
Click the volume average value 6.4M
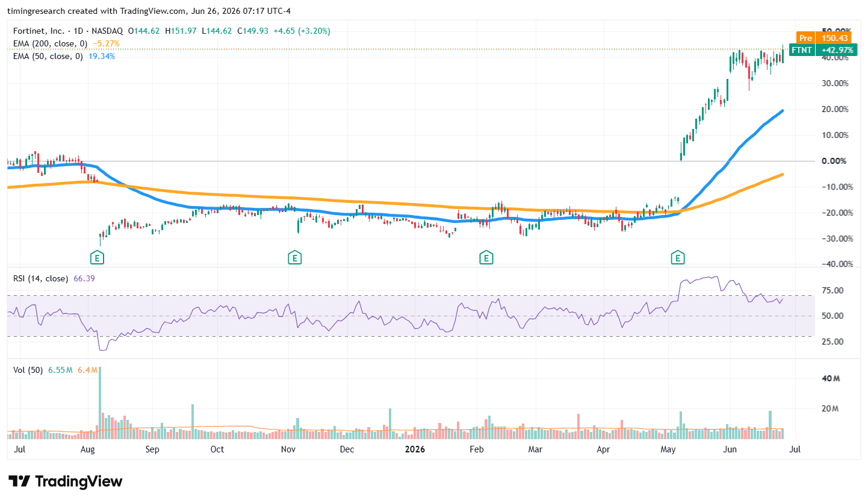point(87,370)
